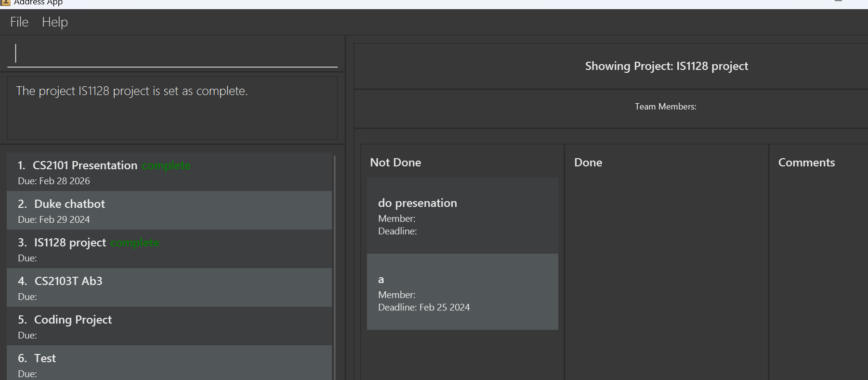Screen dimensions: 868x380
Task: Select the Coding Project entry
Action: (169, 326)
